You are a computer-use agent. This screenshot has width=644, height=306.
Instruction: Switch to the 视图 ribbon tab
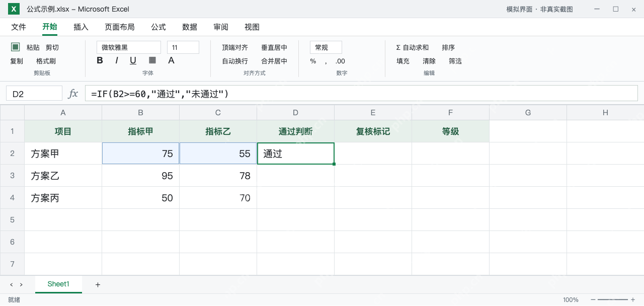252,27
